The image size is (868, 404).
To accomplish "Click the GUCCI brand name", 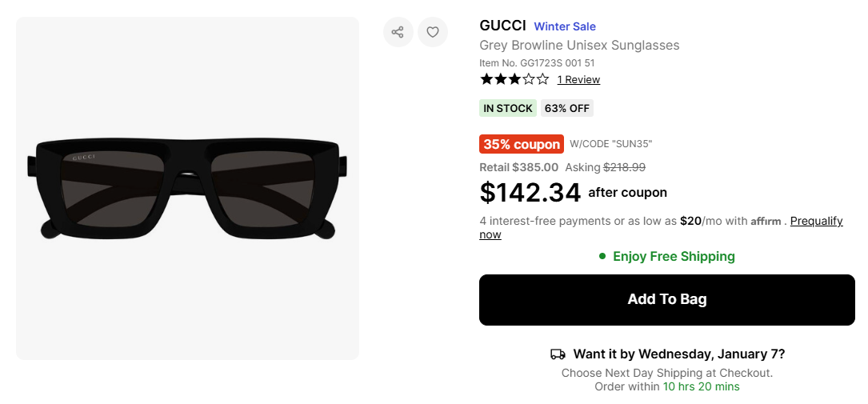I will click(x=502, y=26).
